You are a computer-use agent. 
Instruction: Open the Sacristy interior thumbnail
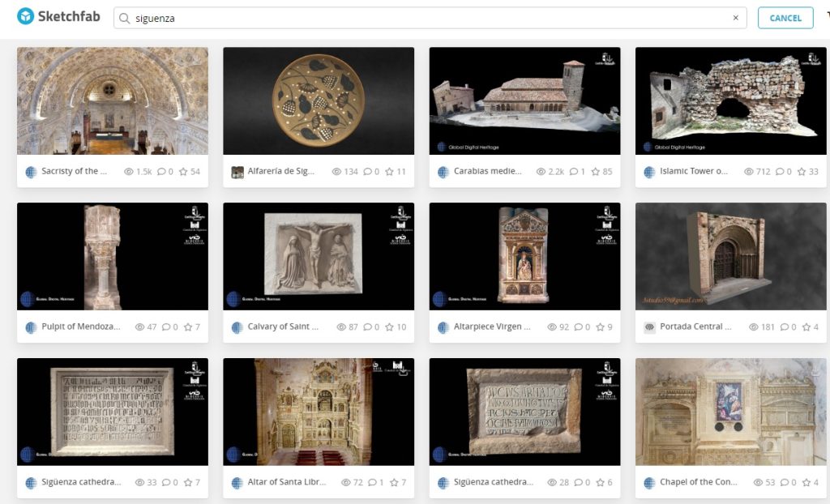113,101
